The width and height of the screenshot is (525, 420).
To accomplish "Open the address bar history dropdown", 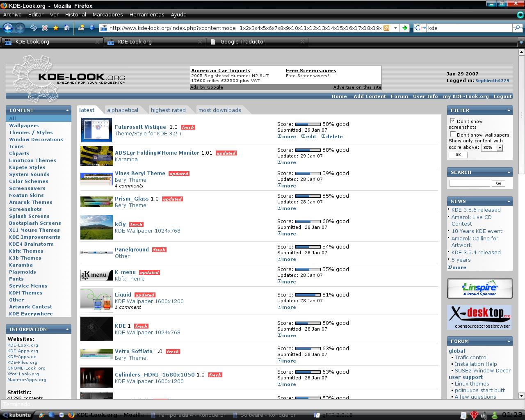I will tap(395, 28).
